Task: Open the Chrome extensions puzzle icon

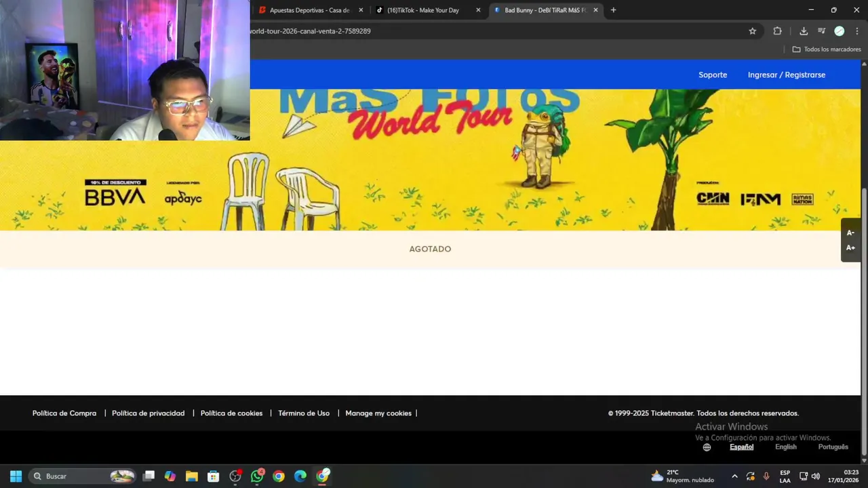Action: click(x=777, y=31)
